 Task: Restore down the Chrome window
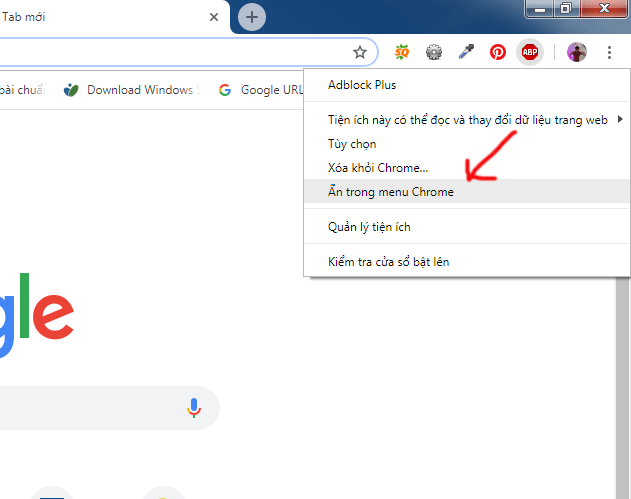pyautogui.click(x=566, y=8)
